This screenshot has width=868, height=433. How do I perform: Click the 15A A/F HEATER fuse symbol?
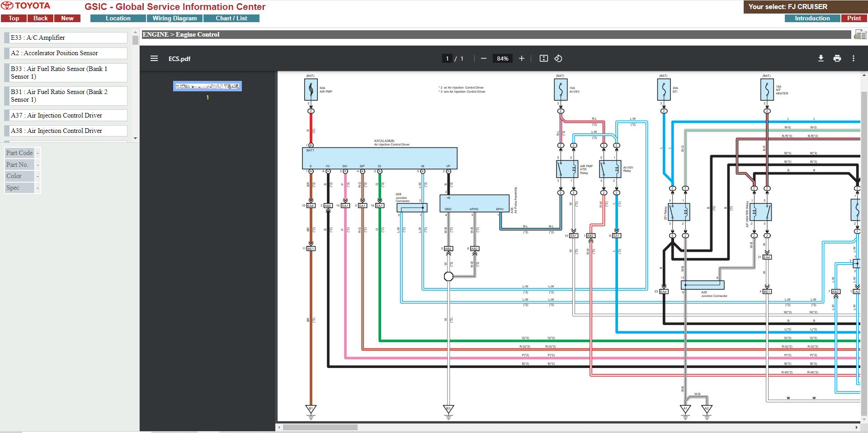(x=767, y=89)
